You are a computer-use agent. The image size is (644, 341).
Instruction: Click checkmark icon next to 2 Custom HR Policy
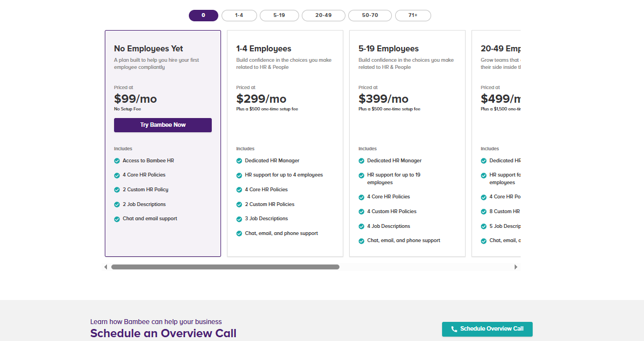(x=117, y=190)
